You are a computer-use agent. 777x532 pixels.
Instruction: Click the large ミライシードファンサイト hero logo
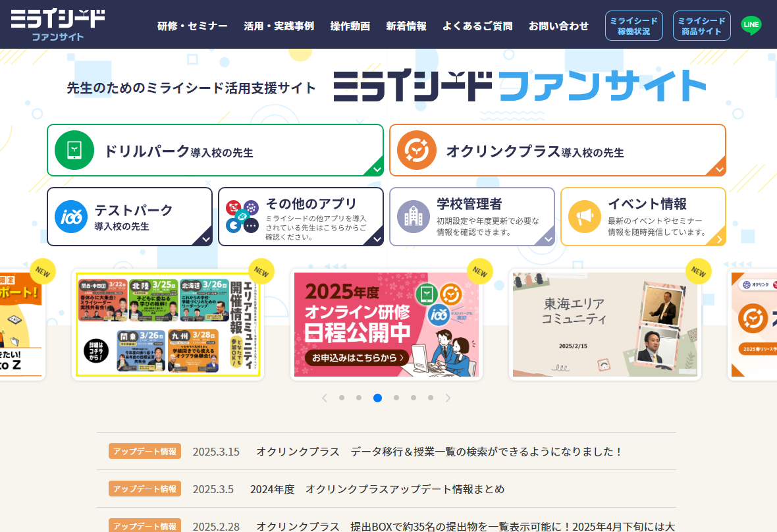520,86
